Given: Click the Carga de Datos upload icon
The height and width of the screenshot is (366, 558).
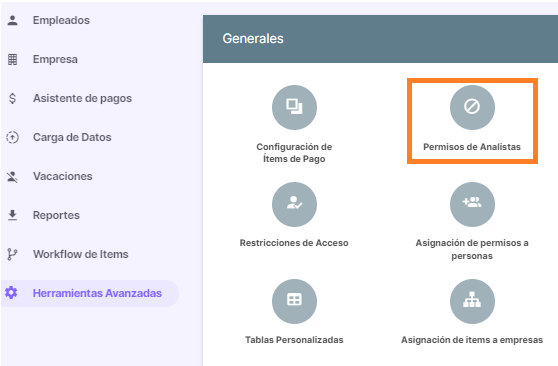Looking at the screenshot, I should pos(12,137).
